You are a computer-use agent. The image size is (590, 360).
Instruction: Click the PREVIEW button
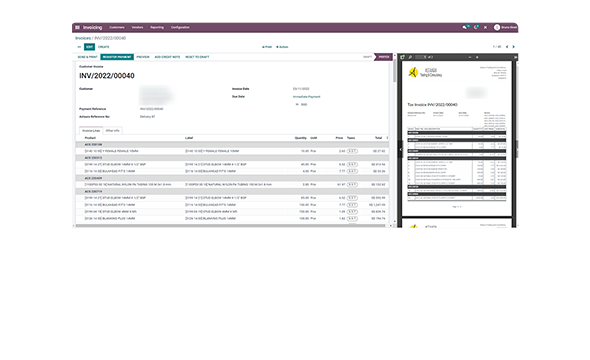tap(143, 57)
